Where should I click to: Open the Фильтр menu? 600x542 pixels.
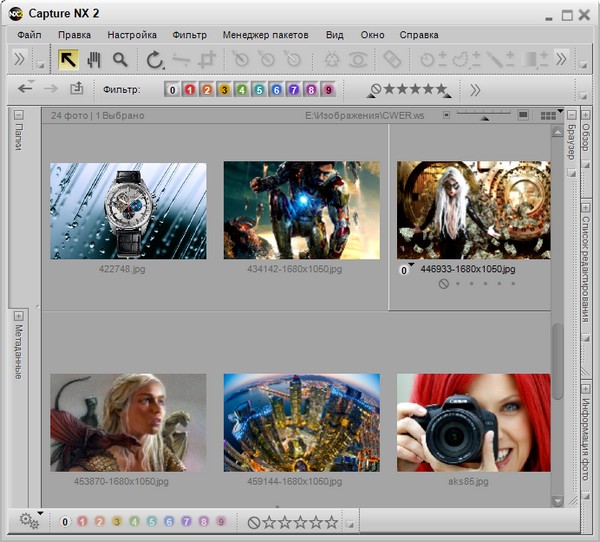coord(189,35)
